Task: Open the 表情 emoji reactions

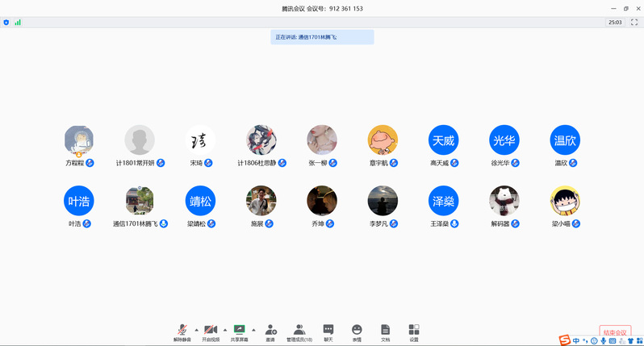Action: [x=357, y=331]
